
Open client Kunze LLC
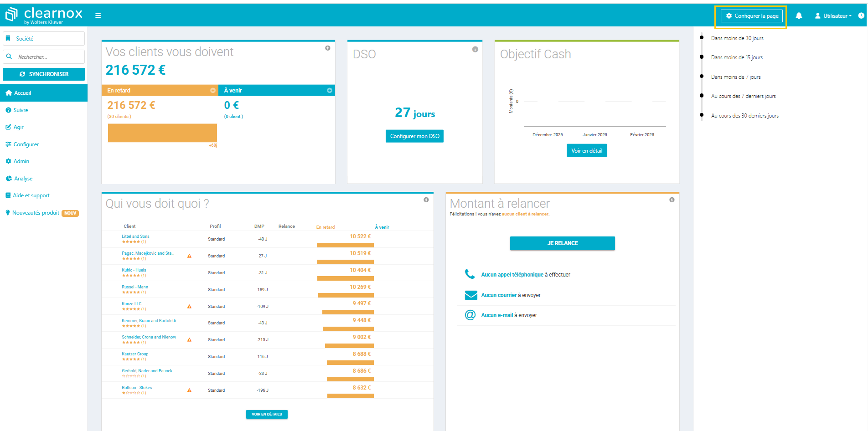[132, 304]
